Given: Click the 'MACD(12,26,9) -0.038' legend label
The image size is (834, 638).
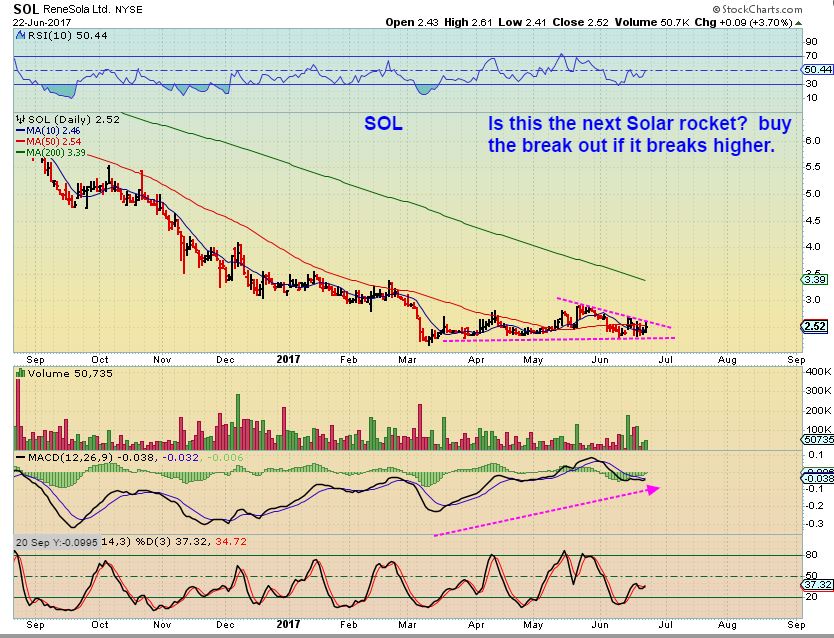Looking at the screenshot, I should [x=91, y=457].
